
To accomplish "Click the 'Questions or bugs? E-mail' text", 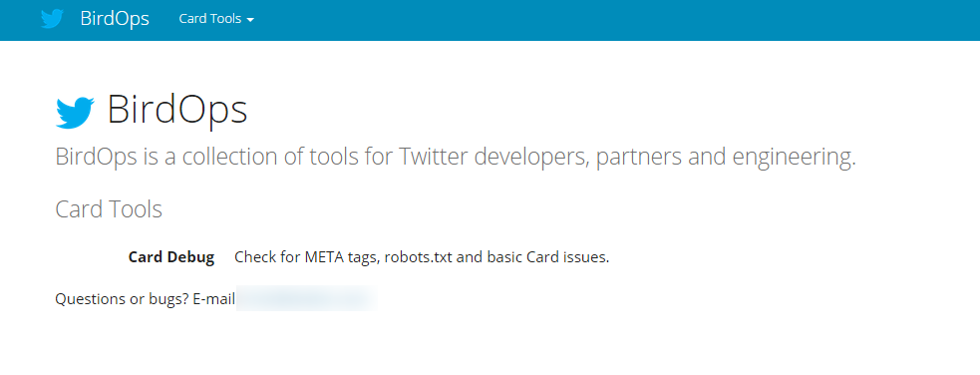I will pyautogui.click(x=145, y=299).
